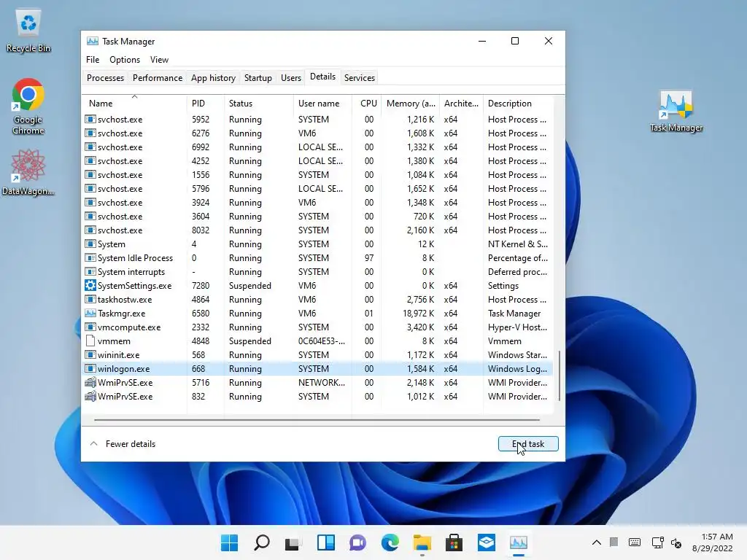747x560 pixels.
Task: Switch to the App history tab
Action: click(x=213, y=77)
